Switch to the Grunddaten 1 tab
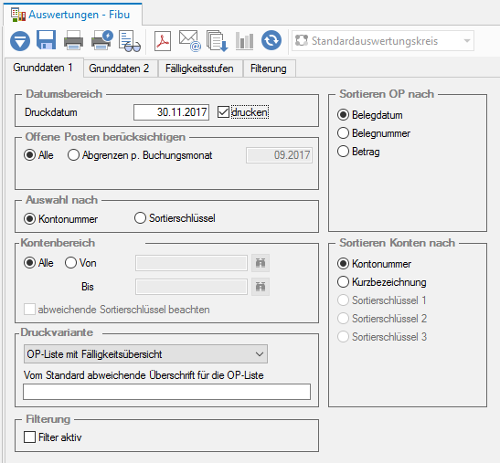This screenshot has width=500, height=463. 43,68
